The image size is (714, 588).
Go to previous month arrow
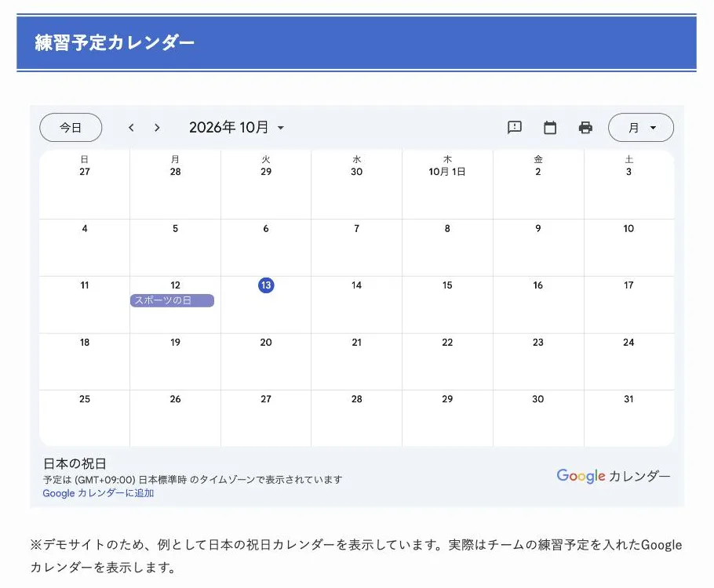tap(131, 128)
